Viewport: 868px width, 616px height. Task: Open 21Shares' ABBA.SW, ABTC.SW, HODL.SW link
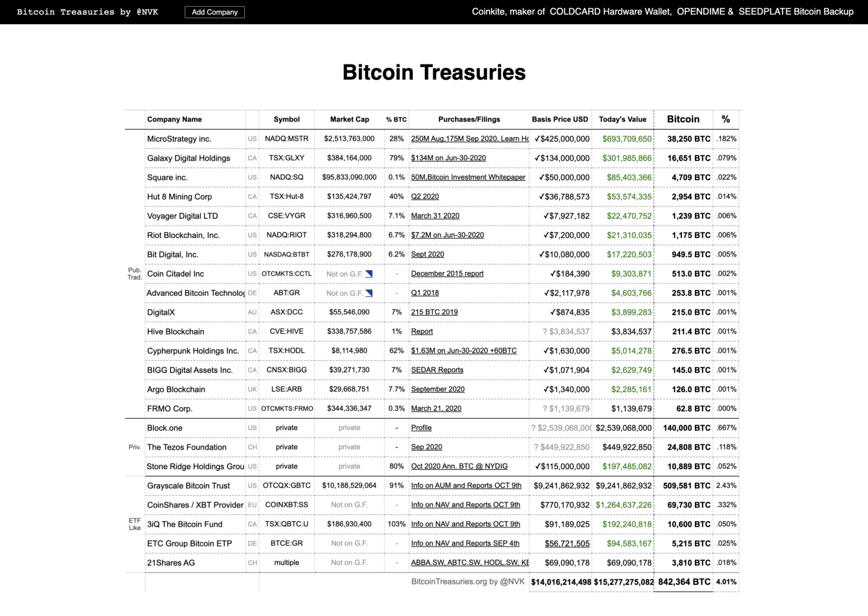coord(470,563)
